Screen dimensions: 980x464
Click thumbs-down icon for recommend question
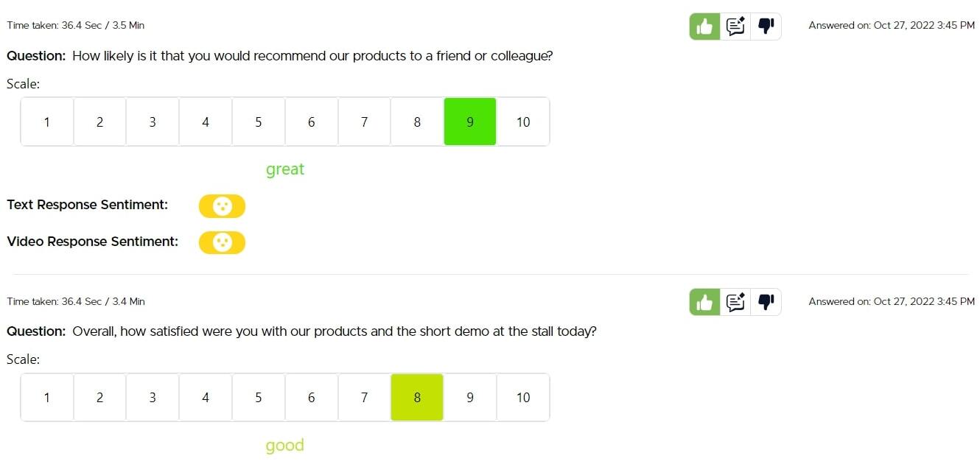tap(766, 27)
